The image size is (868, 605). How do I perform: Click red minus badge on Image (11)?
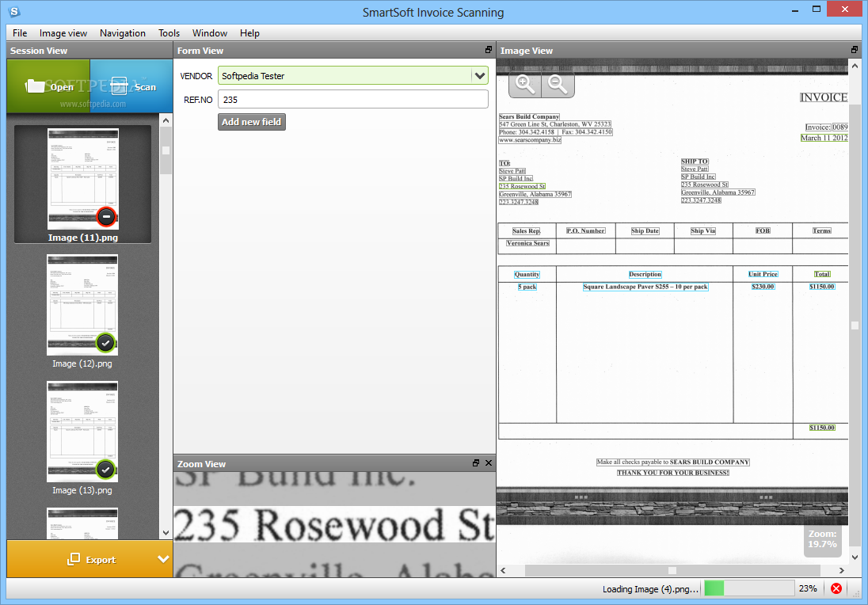(x=106, y=216)
